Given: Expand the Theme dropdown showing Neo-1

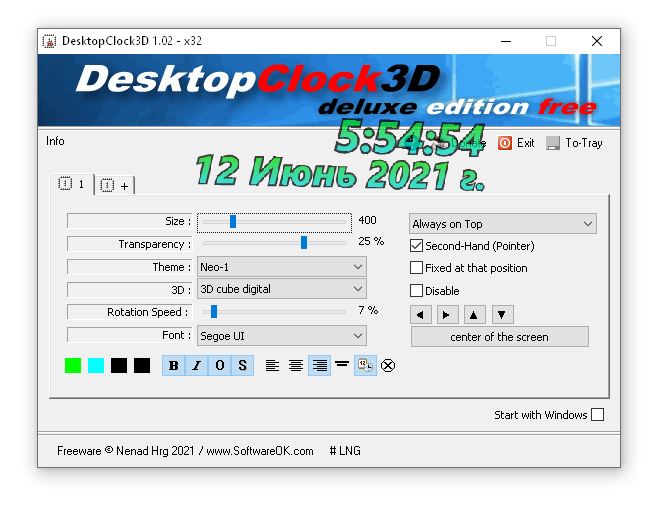Looking at the screenshot, I should [x=282, y=267].
